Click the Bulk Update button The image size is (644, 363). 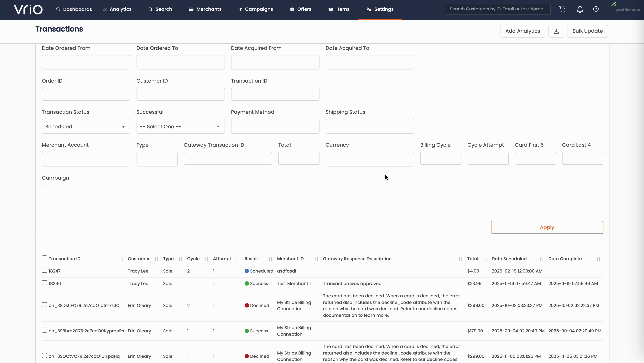pos(588,31)
